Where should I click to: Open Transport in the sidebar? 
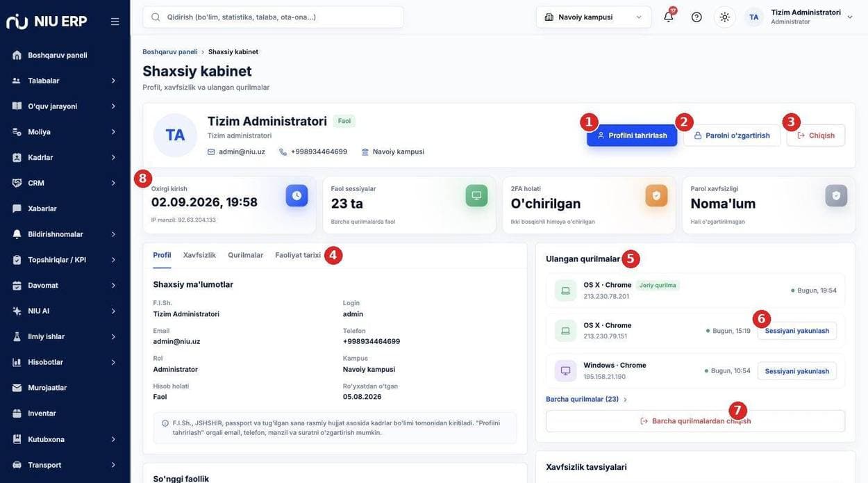[65, 465]
